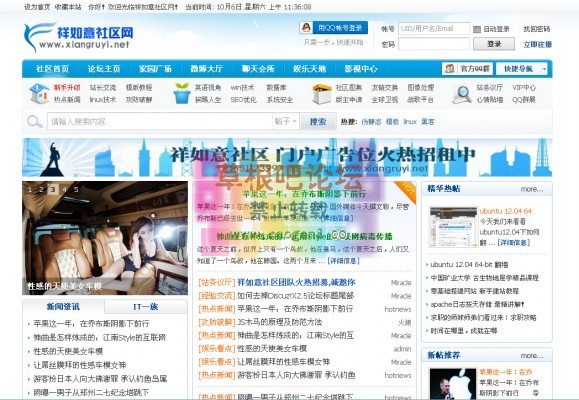This screenshot has width=579, height=400.
Task: Switch to the IT一族 tab
Action: point(145,307)
